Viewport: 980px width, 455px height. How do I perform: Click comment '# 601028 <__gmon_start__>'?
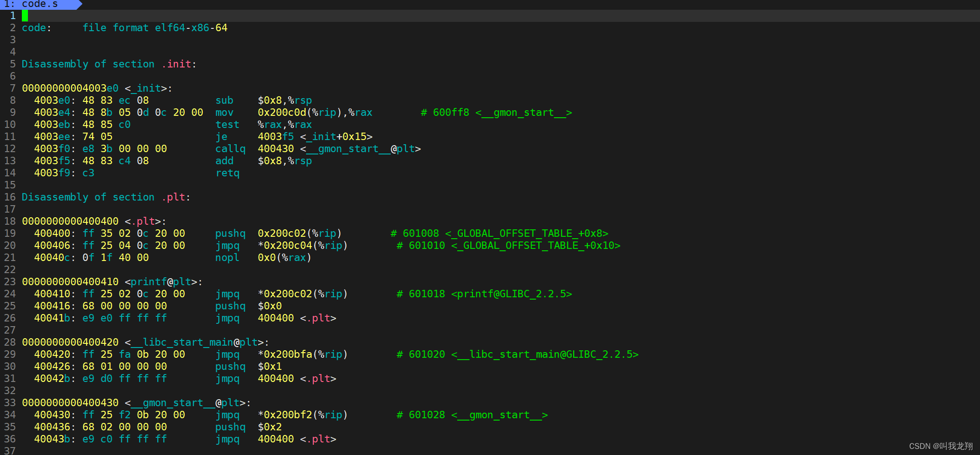(x=472, y=415)
